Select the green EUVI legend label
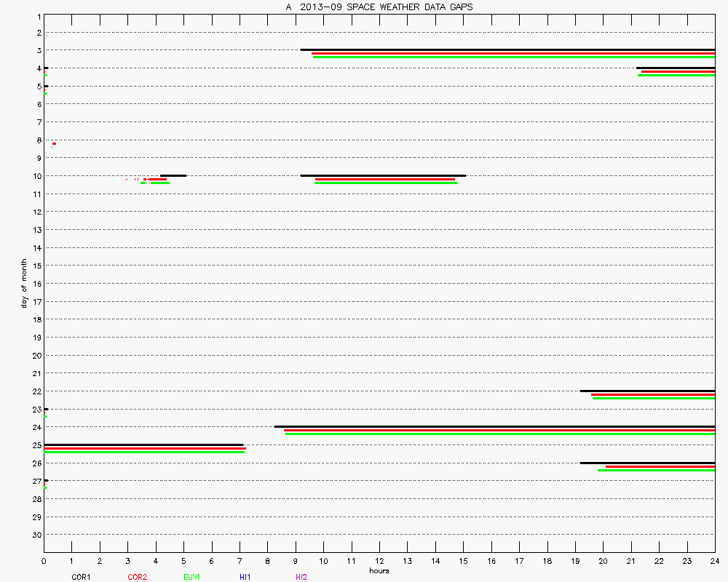 (x=191, y=577)
